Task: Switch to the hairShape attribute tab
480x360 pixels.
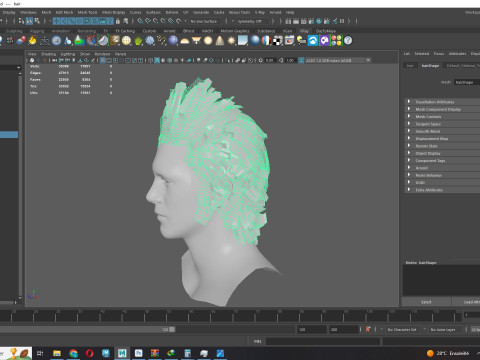Action: click(430, 66)
